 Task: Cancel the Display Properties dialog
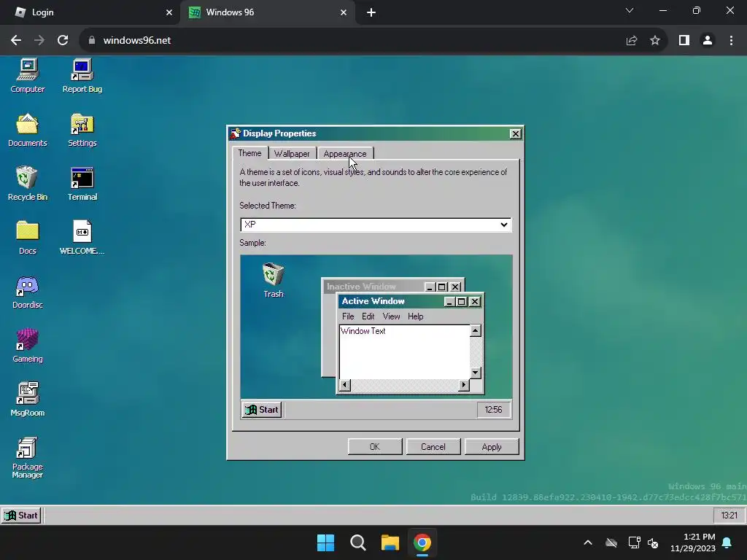point(433,447)
